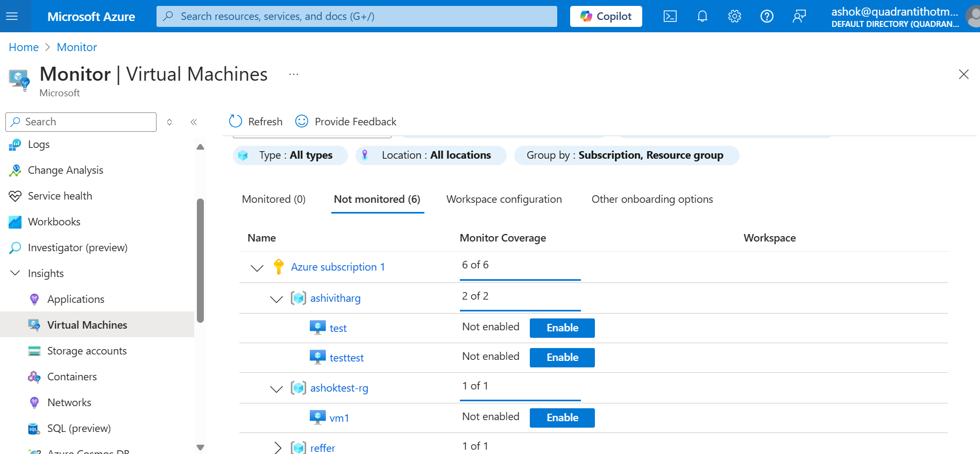Select the Not monitored (6) tab
The width and height of the screenshot is (980, 454).
tap(377, 199)
